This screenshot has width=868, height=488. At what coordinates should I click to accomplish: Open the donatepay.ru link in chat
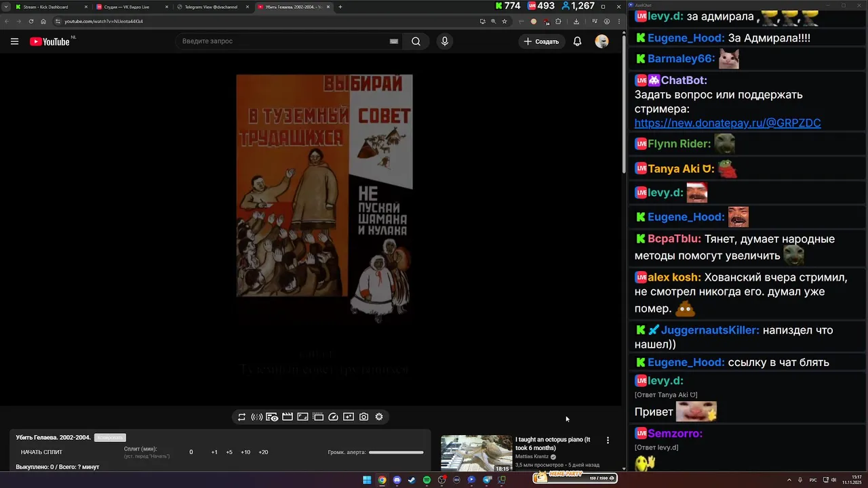(x=728, y=123)
